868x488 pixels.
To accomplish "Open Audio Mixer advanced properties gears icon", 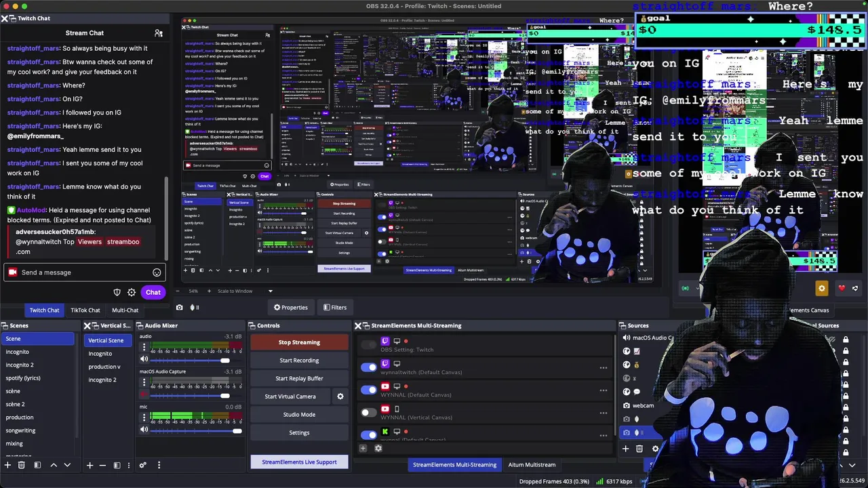I will click(x=142, y=465).
